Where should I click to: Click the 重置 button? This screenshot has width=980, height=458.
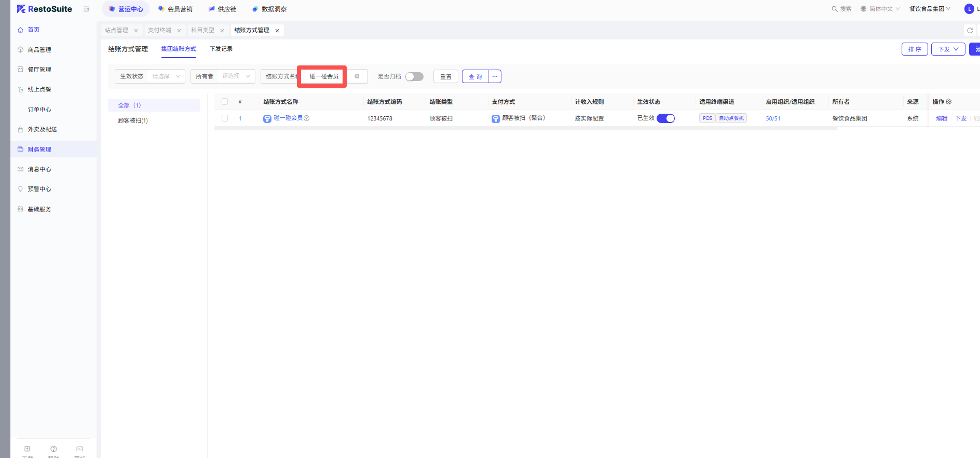pos(445,77)
